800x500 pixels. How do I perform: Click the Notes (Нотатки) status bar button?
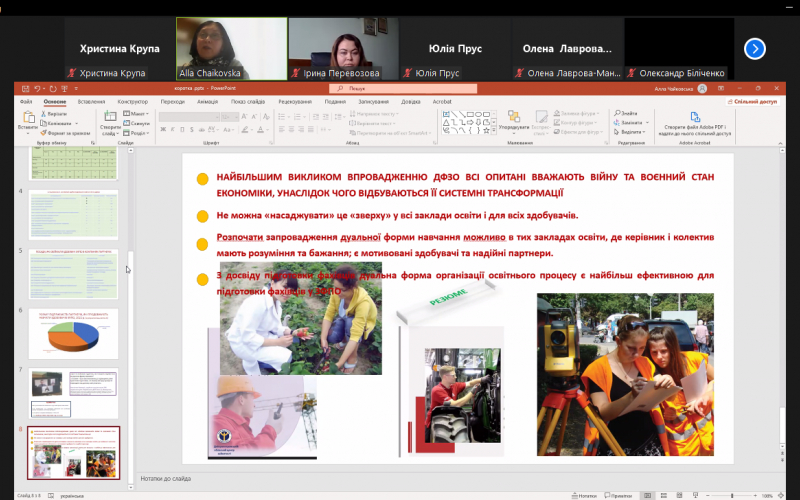pos(584,495)
